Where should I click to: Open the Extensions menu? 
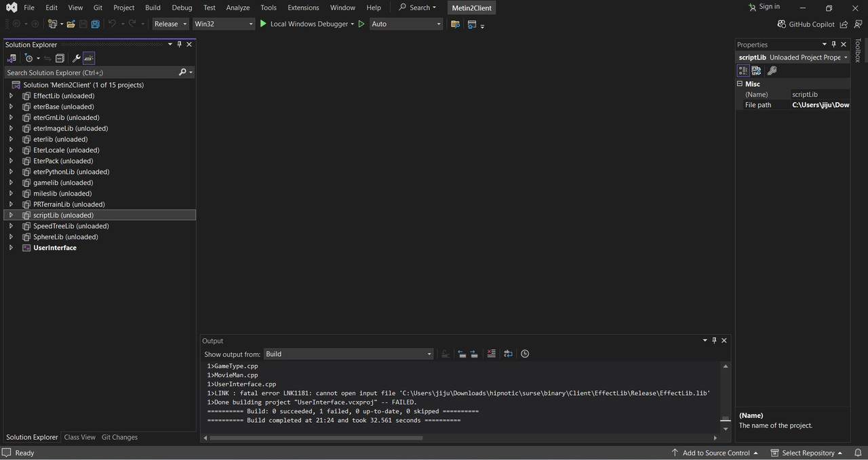click(x=303, y=7)
